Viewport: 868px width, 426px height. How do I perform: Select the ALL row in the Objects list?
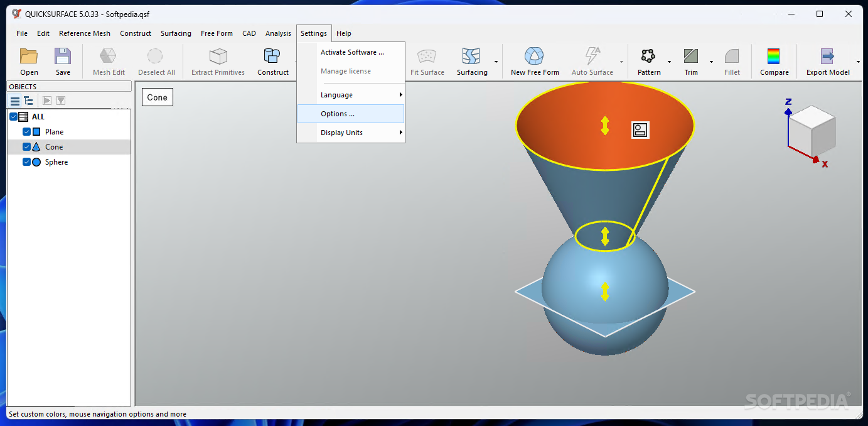coord(69,117)
